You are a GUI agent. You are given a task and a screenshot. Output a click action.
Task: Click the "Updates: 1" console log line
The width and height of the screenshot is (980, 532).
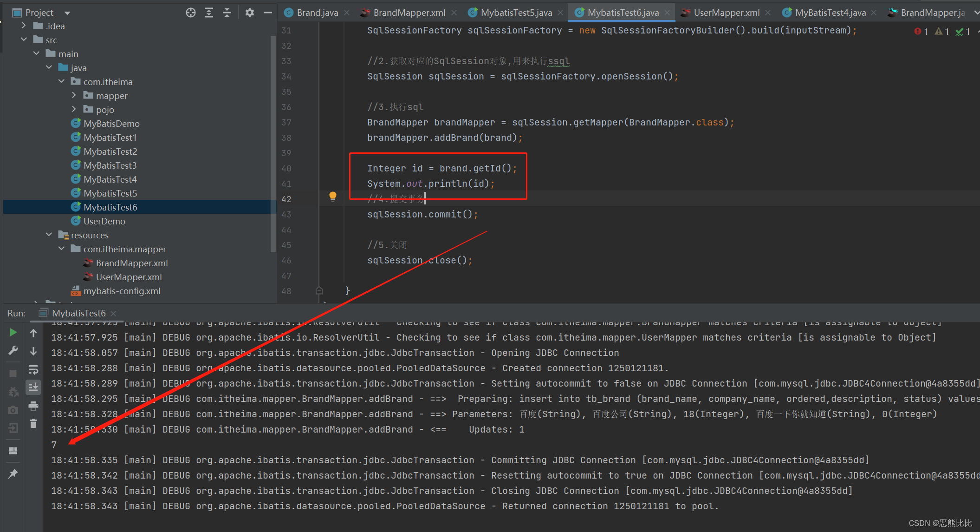coord(288,429)
